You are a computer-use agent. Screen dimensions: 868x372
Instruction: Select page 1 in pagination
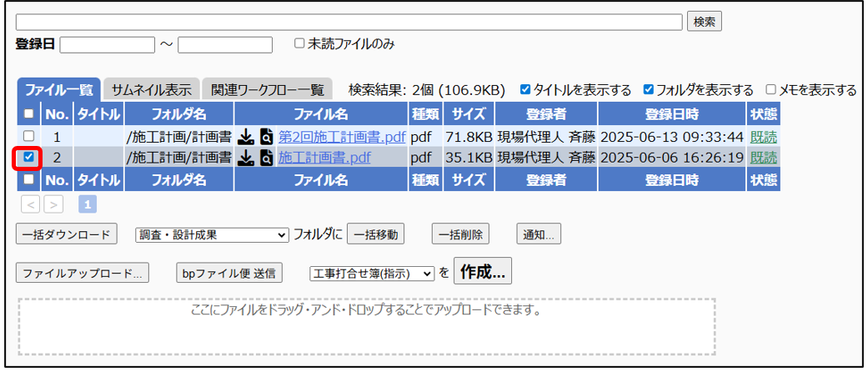point(88,204)
